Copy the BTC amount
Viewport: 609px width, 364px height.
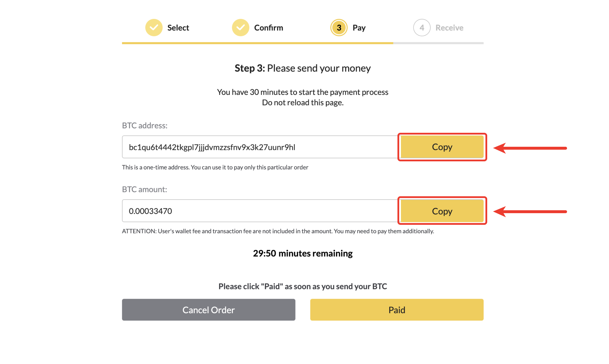pos(442,211)
